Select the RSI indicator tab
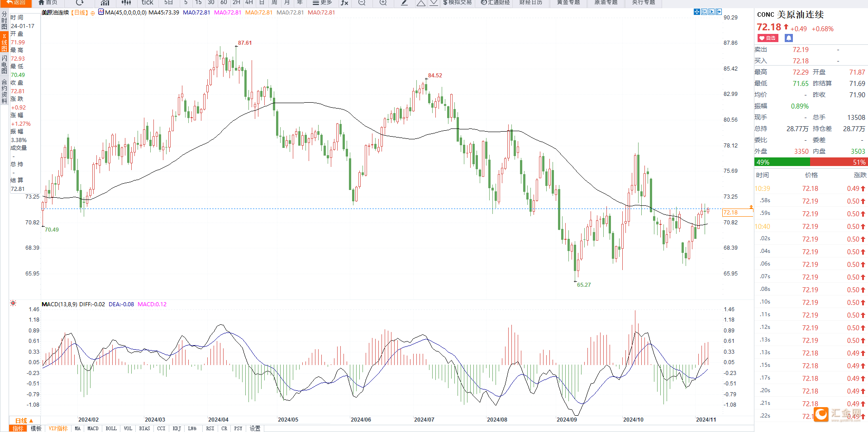This screenshot has height=432, width=868. 210,428
